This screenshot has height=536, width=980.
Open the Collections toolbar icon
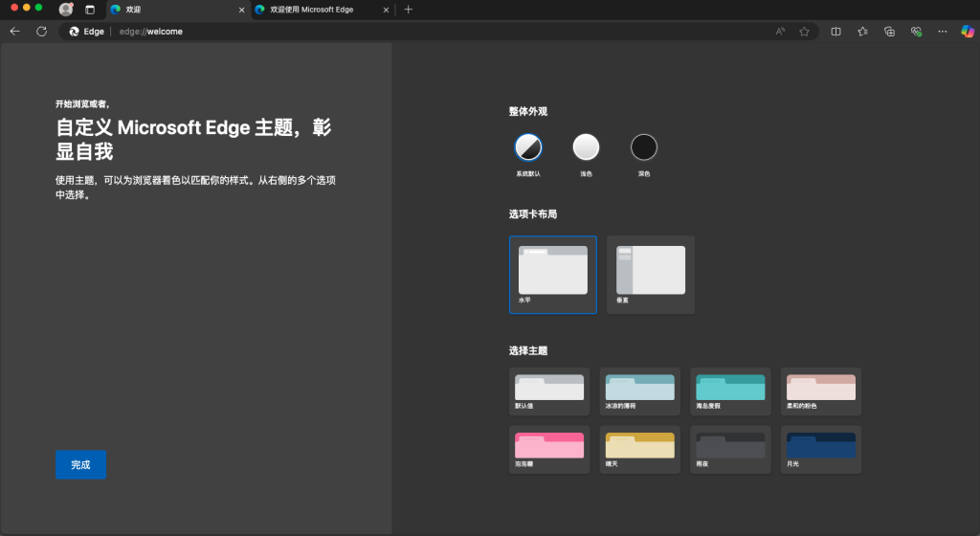tap(889, 32)
